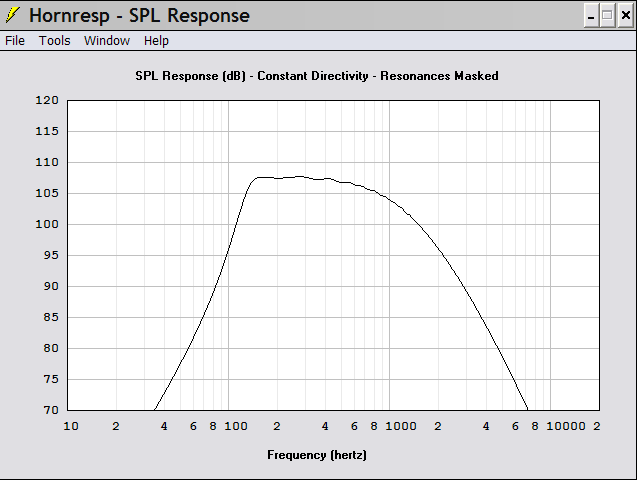
Task: Click the 1000 Hz frequency axis label
Action: click(401, 426)
